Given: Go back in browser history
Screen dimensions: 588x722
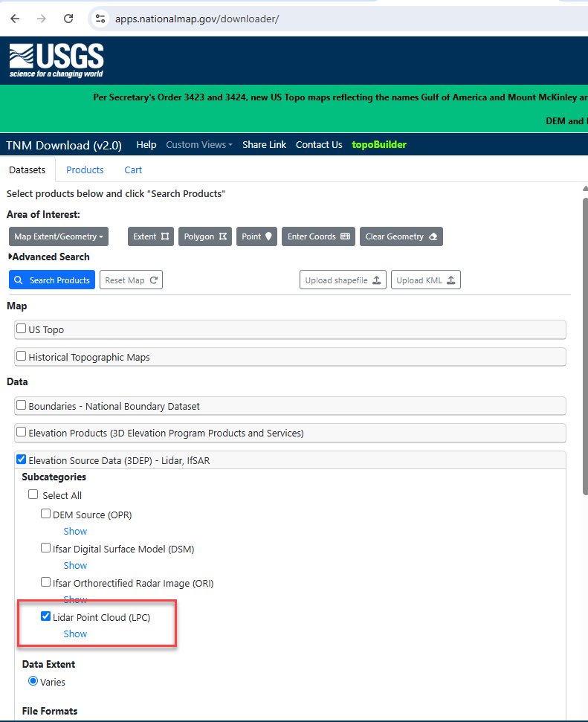Looking at the screenshot, I should (x=15, y=19).
